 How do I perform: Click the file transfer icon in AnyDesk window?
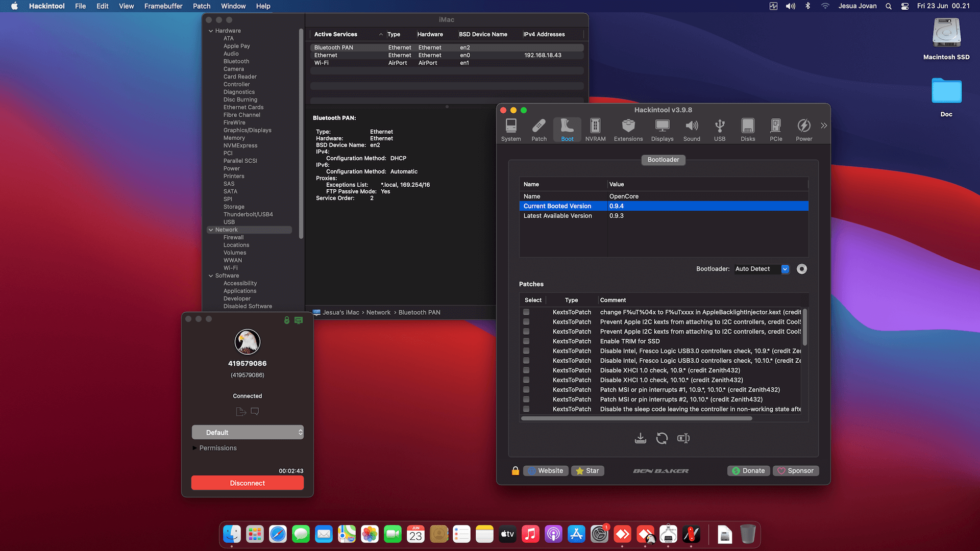241,411
